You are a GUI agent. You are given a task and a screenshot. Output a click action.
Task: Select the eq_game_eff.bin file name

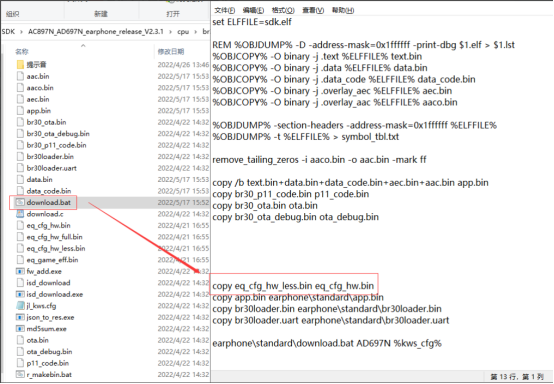tap(52, 260)
